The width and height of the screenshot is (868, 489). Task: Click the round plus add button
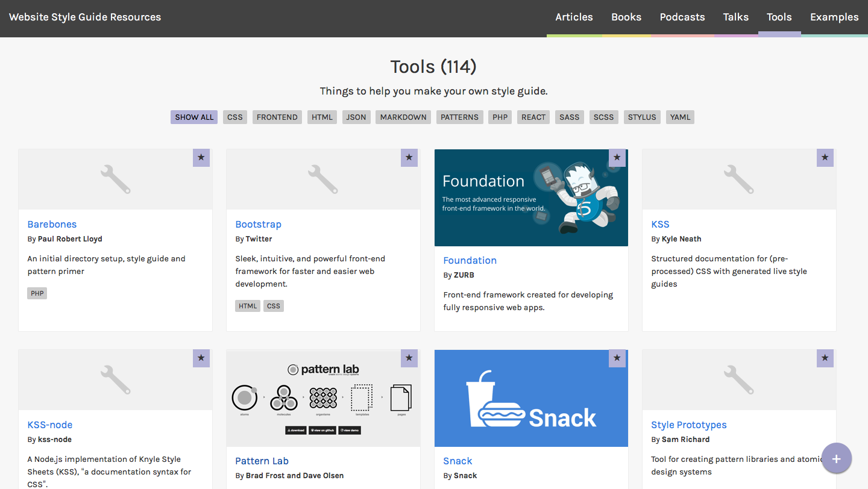(836, 459)
